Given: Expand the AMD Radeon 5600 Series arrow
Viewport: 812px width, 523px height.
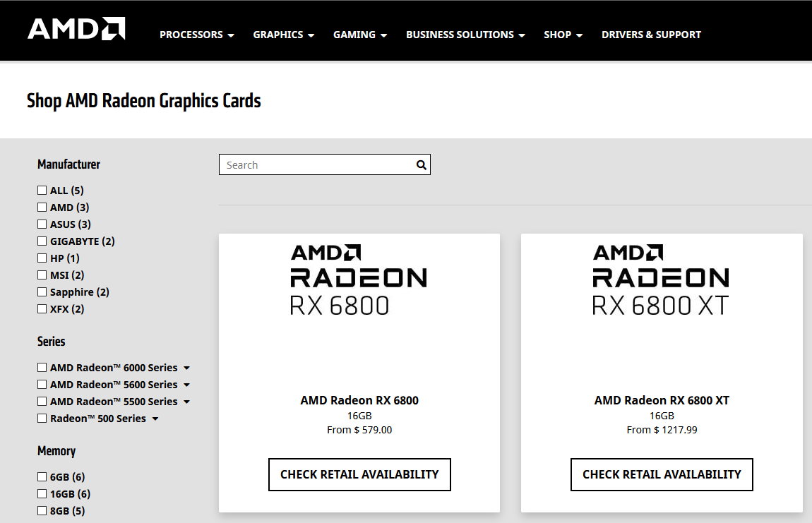Looking at the screenshot, I should (187, 385).
